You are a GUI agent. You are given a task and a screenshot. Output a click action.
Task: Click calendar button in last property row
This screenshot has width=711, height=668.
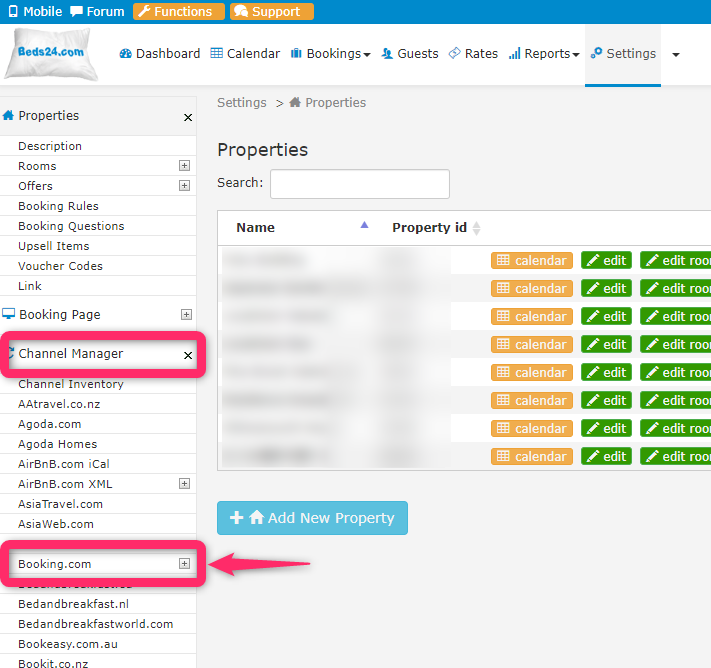point(531,456)
